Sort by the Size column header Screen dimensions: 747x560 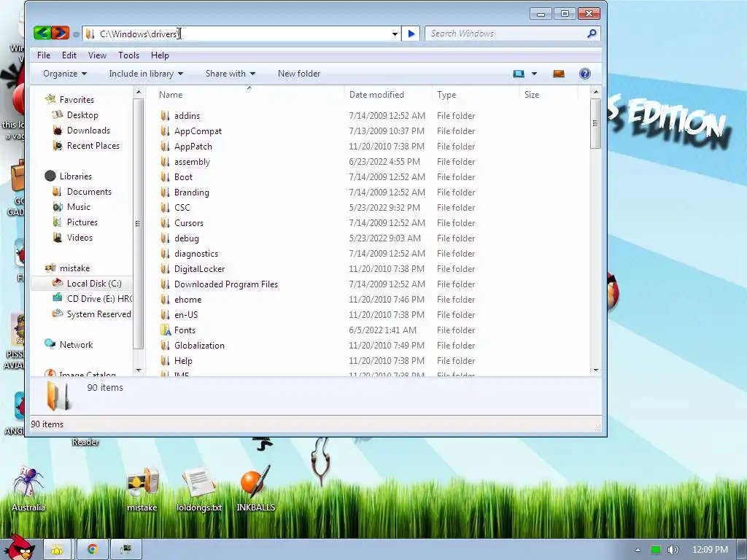532,94
